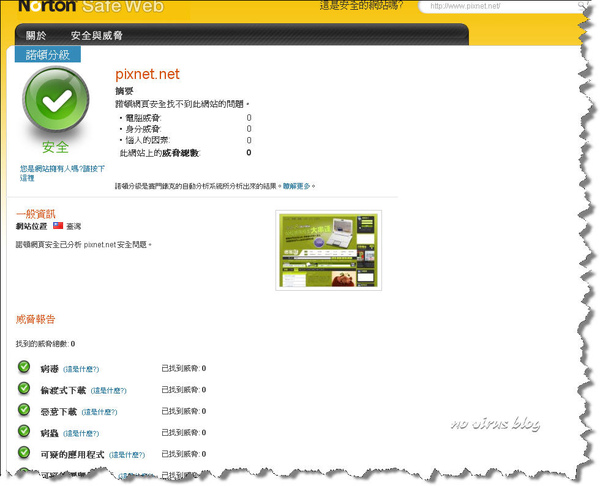Click 已找到威脅 count in the 病毒 row
This screenshot has width=600, height=486.
coord(184,368)
